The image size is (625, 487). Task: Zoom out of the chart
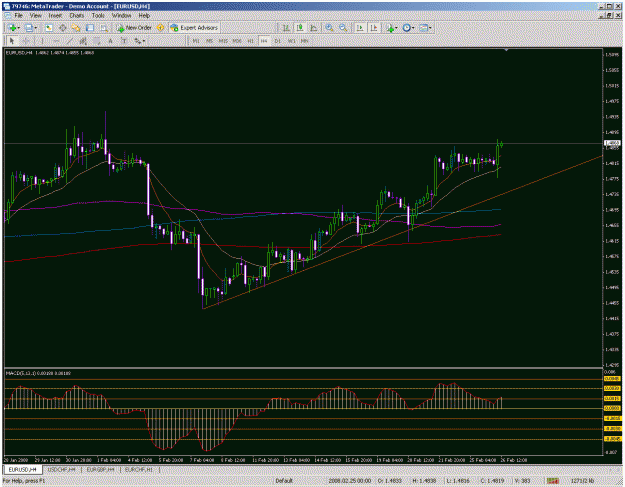[343, 27]
